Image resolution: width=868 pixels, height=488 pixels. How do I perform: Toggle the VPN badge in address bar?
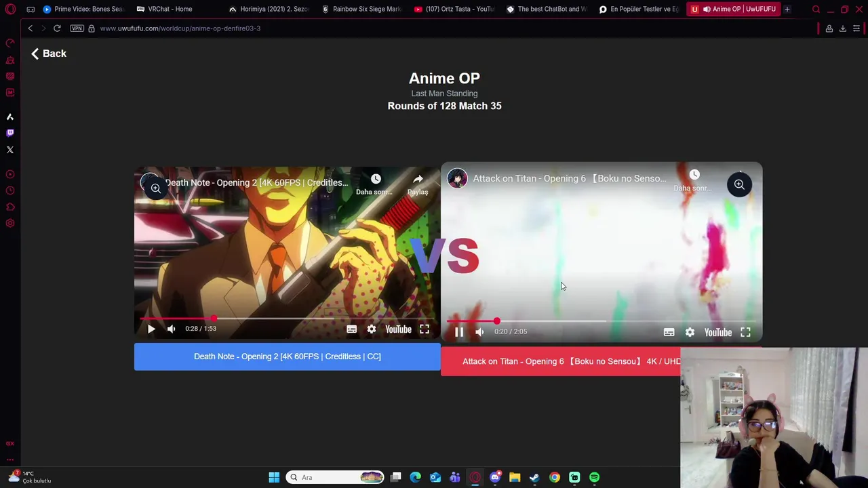click(x=77, y=28)
